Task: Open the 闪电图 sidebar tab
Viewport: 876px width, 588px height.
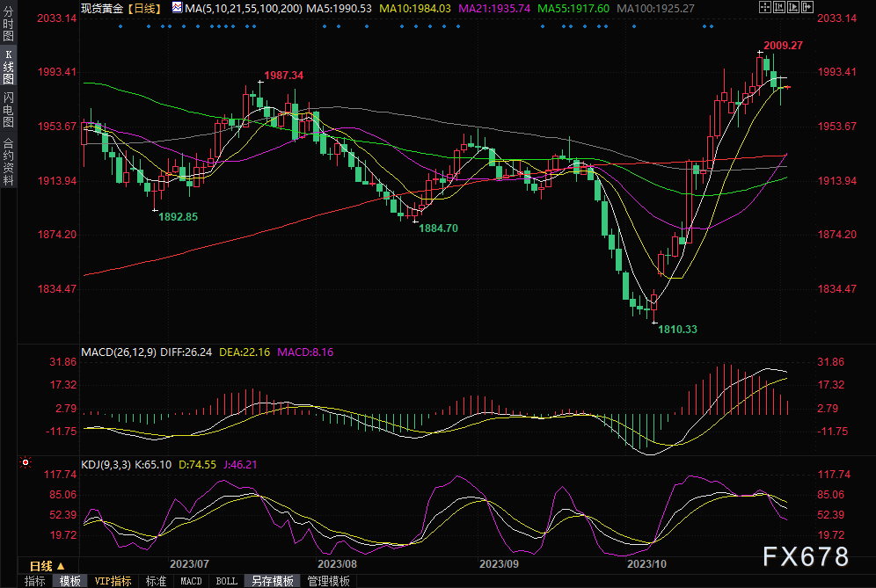Action: pos(8,109)
